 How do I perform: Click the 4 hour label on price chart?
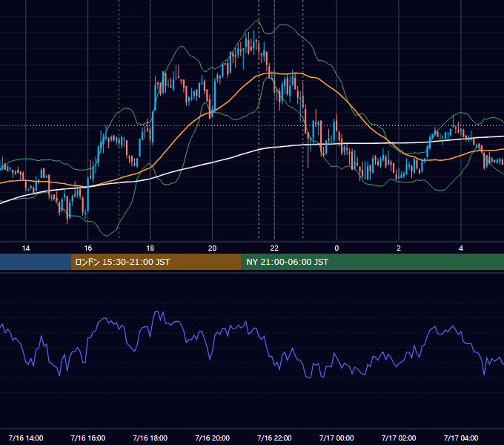pyautogui.click(x=461, y=248)
